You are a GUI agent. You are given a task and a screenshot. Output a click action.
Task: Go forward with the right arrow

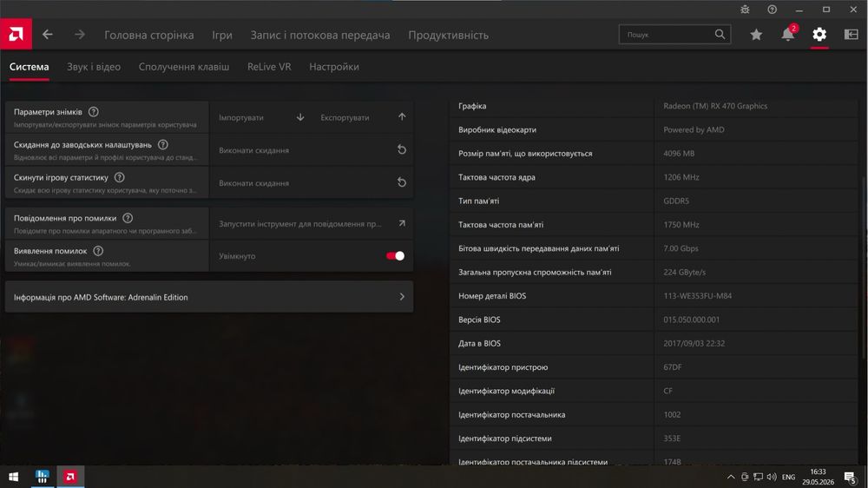80,35
